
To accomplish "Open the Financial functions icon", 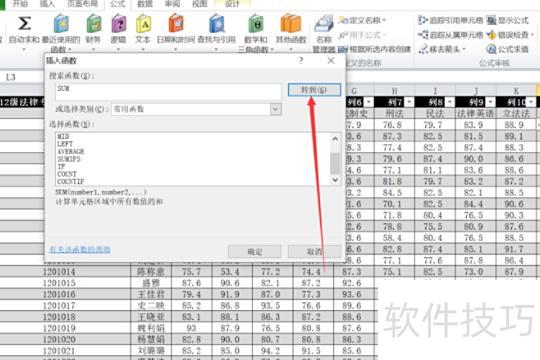I will pyautogui.click(x=94, y=24).
